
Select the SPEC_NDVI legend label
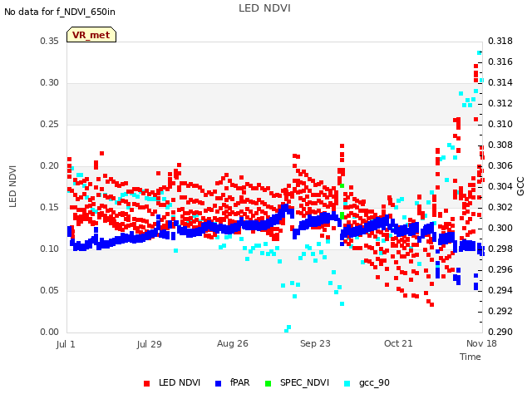(304, 382)
